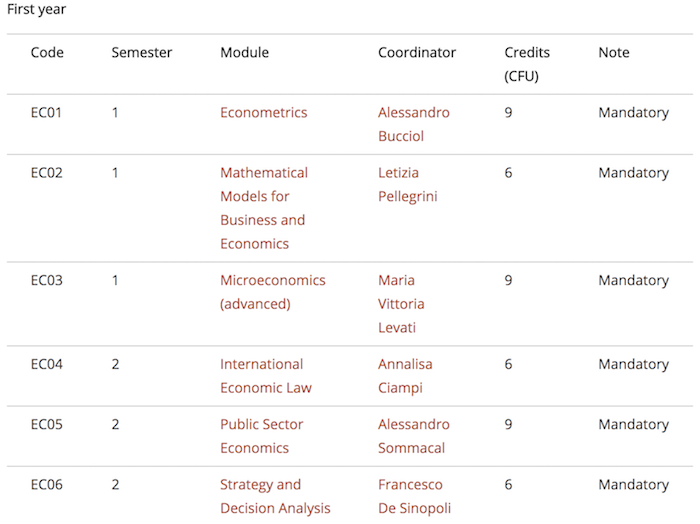700x524 pixels.
Task: Open Public Sector Economics module
Action: tap(262, 436)
